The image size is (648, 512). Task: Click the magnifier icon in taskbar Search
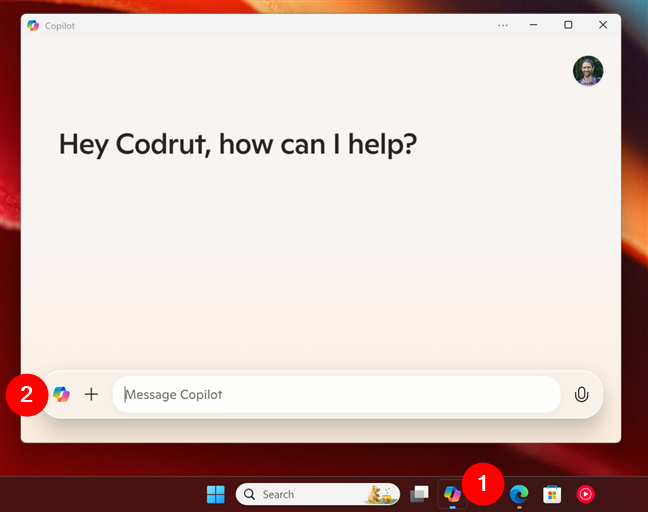(x=249, y=494)
